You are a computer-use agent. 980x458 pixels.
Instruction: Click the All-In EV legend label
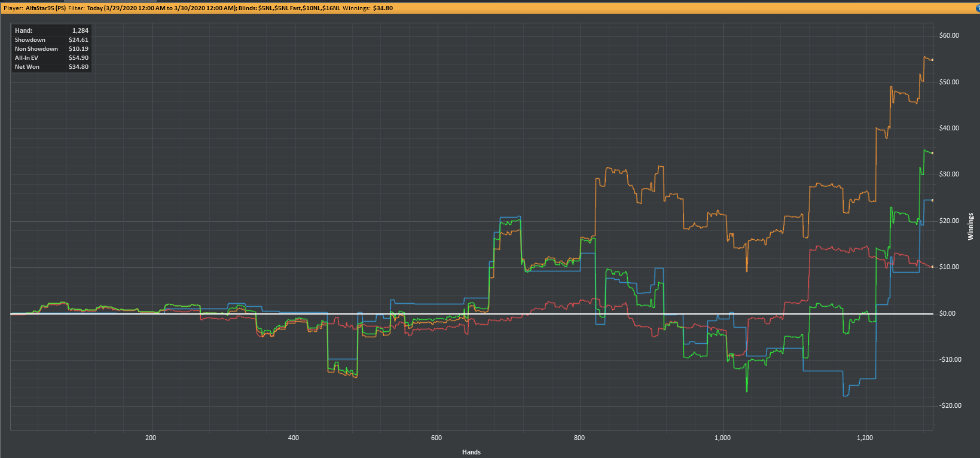(26, 58)
